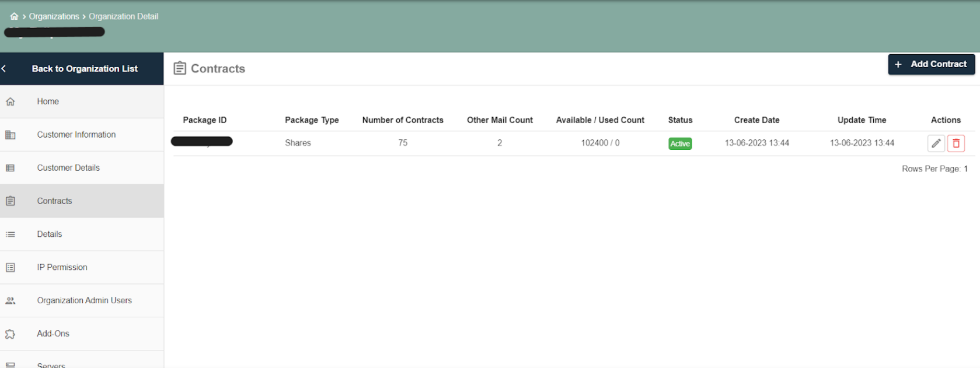Click the Contracts page heading text
Screen dimensions: 980x368
[x=218, y=69]
